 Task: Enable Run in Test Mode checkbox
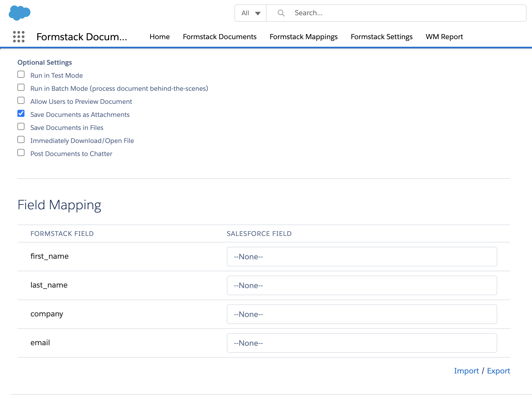[x=21, y=74]
